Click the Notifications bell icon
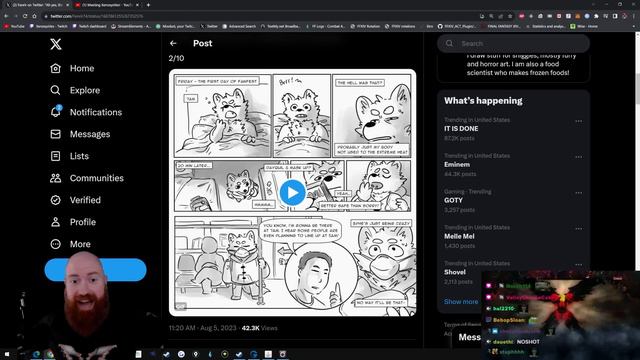 (56, 112)
